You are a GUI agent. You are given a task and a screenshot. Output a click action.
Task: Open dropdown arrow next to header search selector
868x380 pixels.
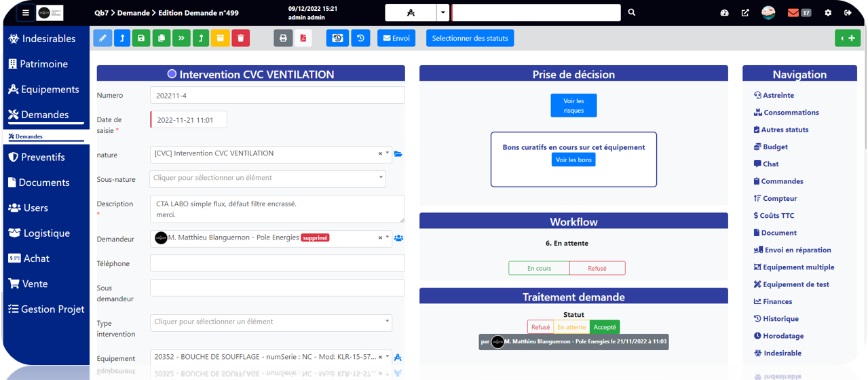442,13
